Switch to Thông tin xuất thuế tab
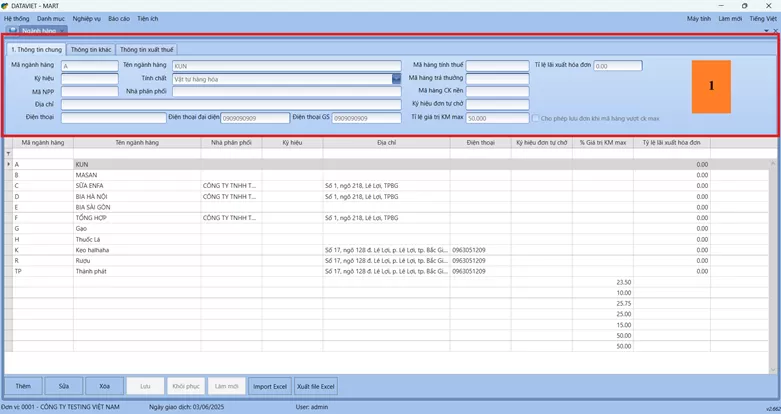 click(x=146, y=49)
